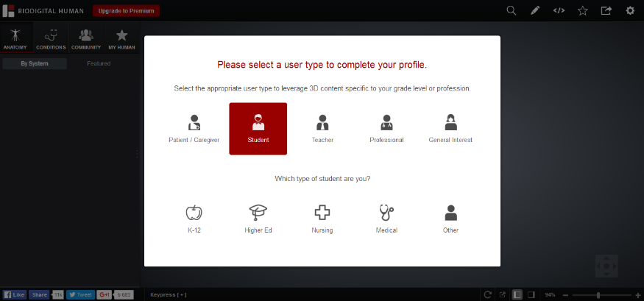Click the 94% zoom value
Image resolution: width=644 pixels, height=301 pixels.
550,295
